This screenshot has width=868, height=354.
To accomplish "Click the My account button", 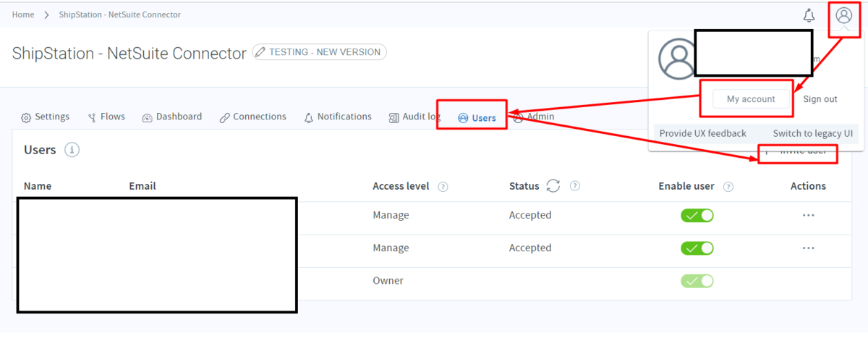I will [x=751, y=99].
